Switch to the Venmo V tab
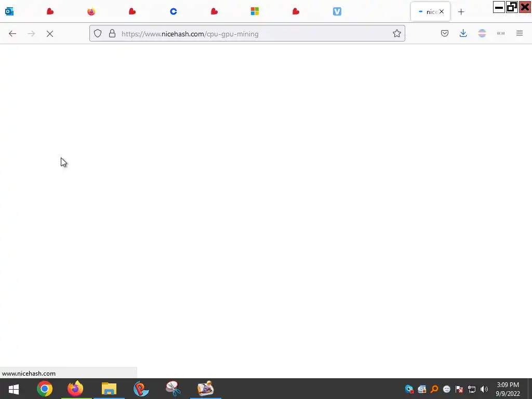The image size is (532, 399). [x=337, y=11]
